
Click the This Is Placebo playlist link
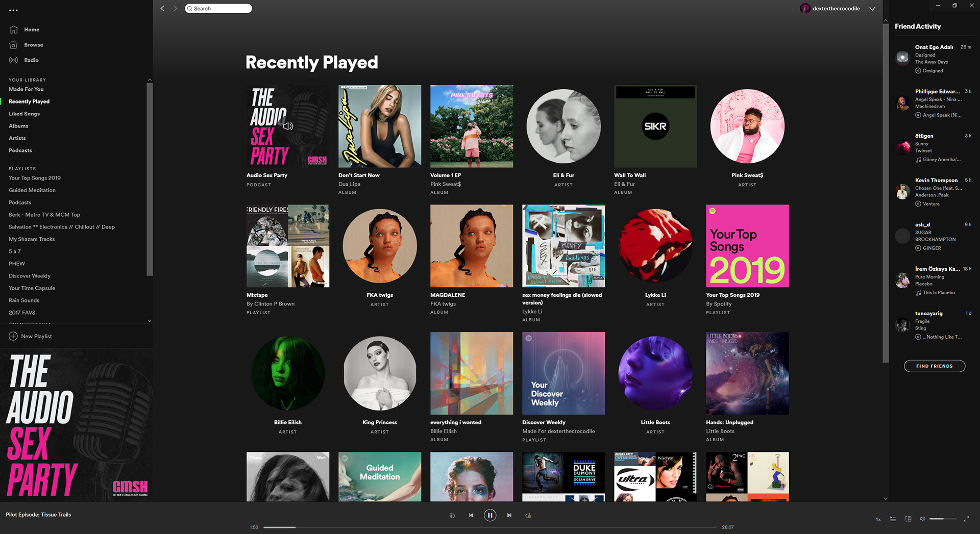[939, 293]
